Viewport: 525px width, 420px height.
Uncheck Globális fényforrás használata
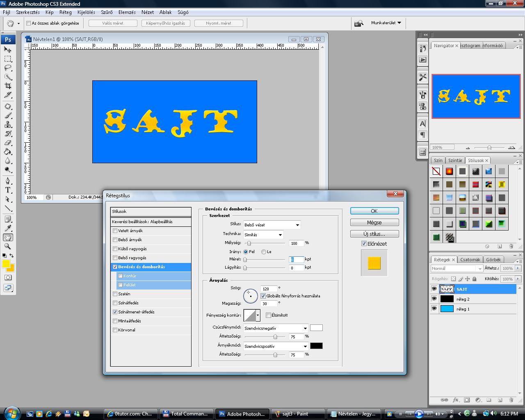pyautogui.click(x=263, y=296)
